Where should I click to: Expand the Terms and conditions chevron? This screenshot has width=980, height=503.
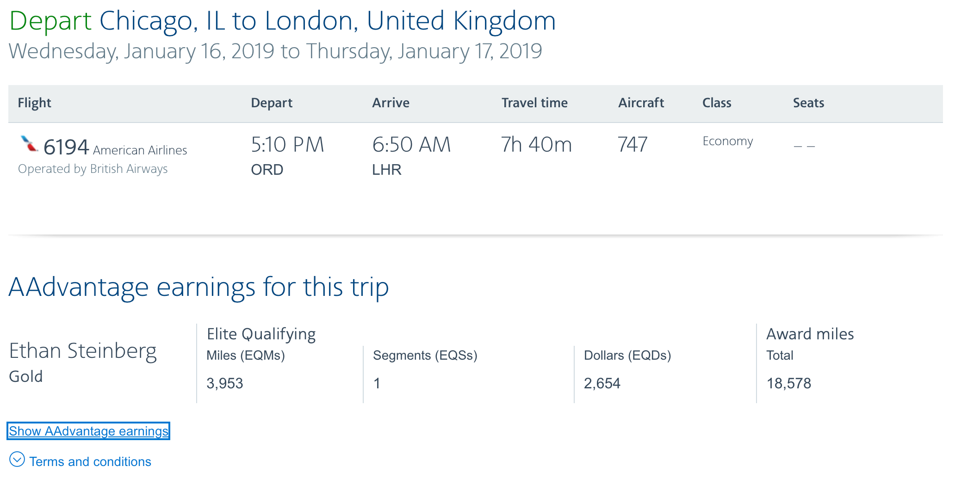click(17, 460)
